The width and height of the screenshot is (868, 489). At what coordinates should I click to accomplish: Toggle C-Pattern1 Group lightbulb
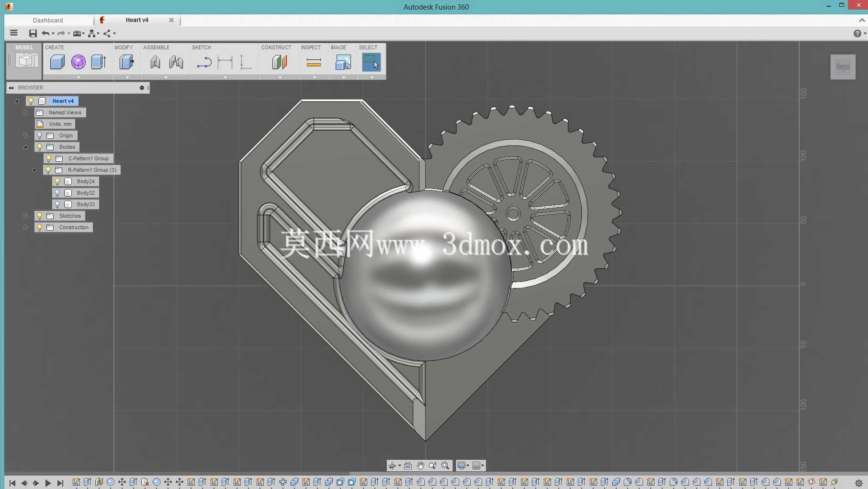click(48, 158)
